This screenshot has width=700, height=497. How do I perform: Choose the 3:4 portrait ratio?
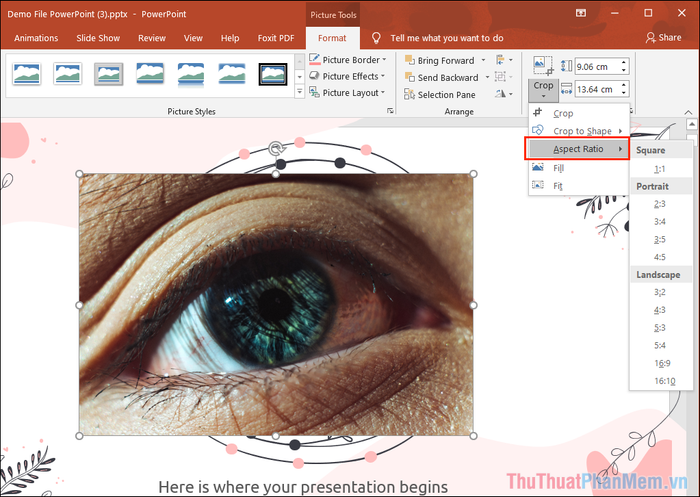pos(660,221)
